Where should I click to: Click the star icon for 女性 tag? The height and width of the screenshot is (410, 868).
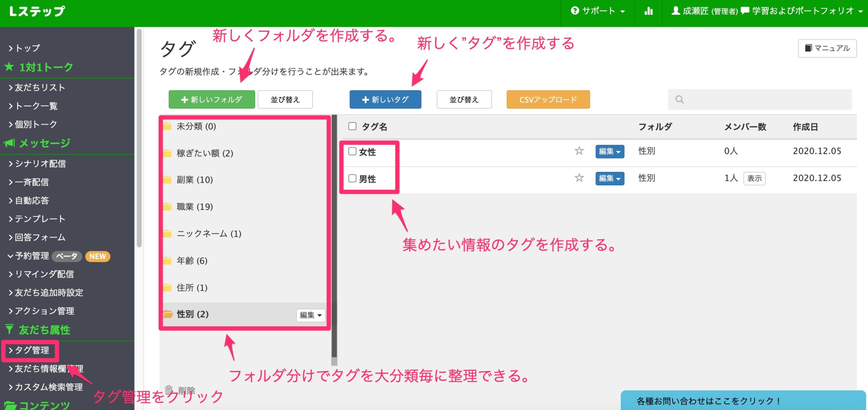(x=579, y=151)
